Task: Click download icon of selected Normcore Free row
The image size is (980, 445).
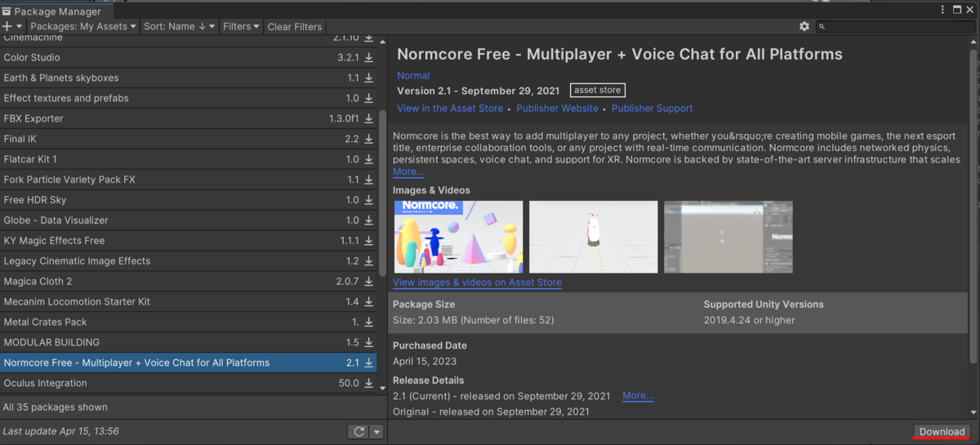Action: tap(369, 363)
